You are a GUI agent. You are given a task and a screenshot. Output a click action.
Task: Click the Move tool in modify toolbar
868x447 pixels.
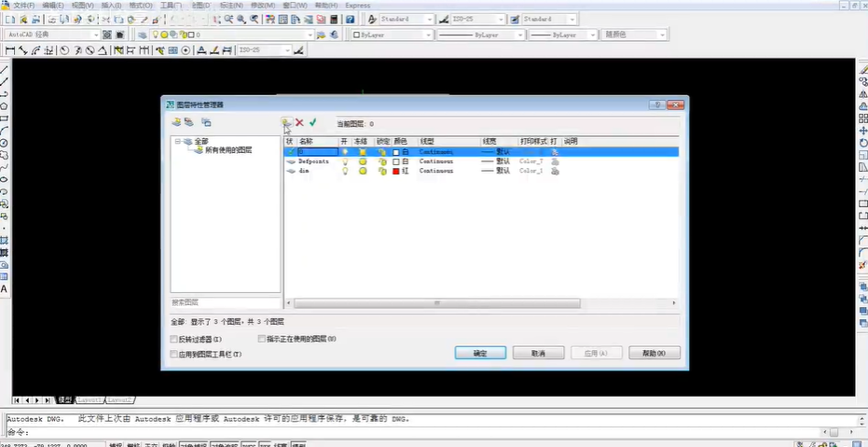click(863, 131)
